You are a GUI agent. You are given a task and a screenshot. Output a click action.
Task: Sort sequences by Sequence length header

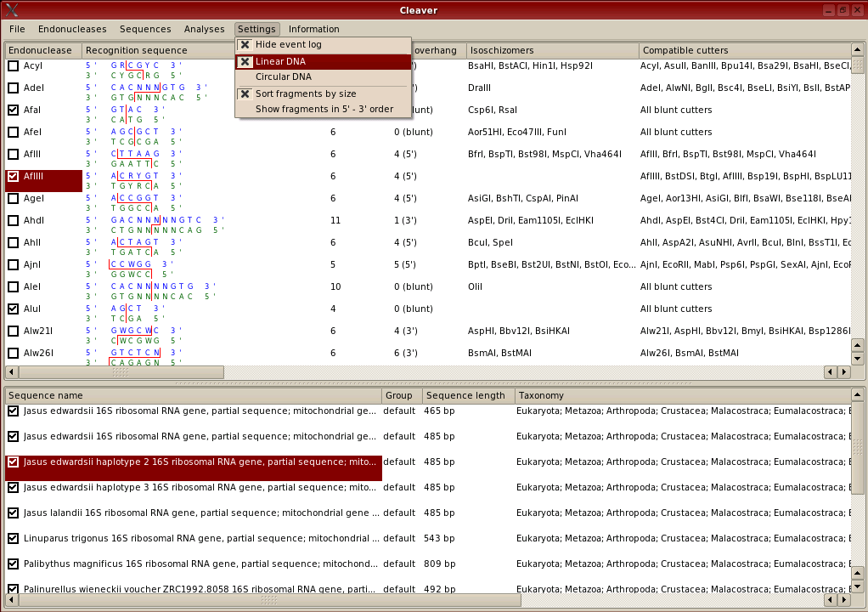[465, 395]
